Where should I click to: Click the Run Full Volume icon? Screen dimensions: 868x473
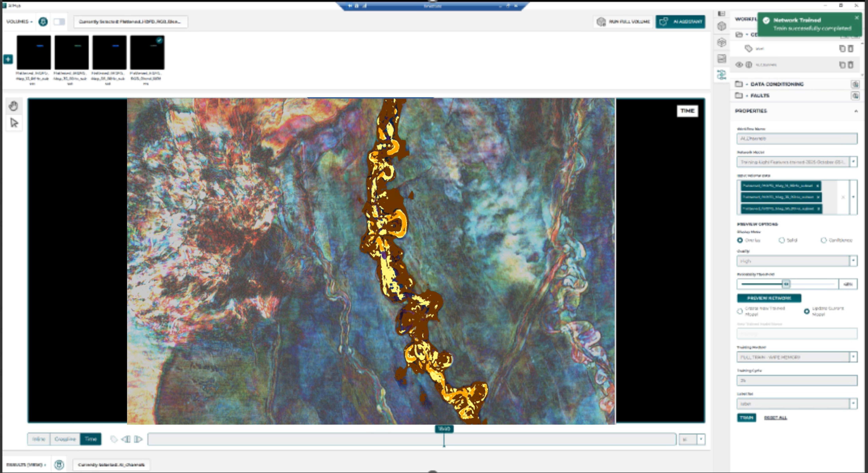pos(601,22)
